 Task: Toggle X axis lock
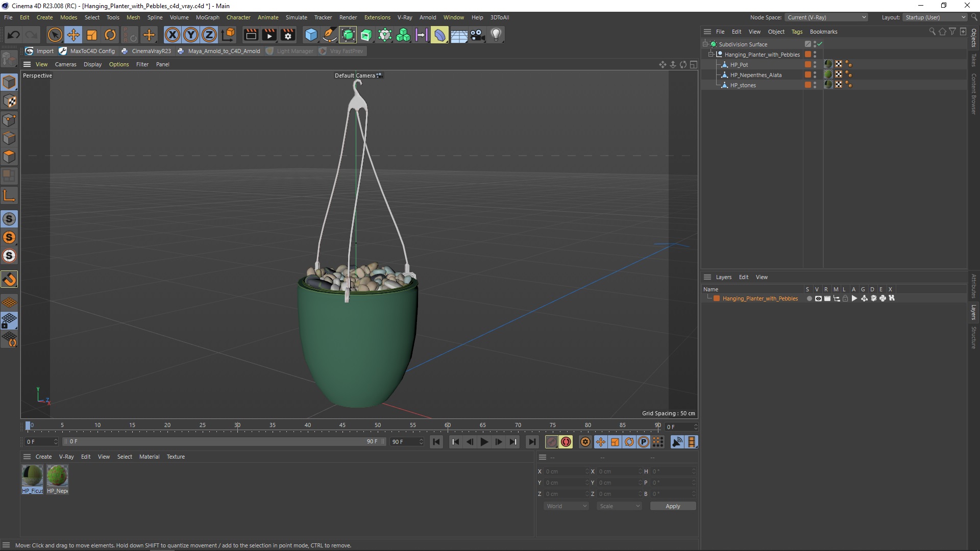[x=173, y=35]
